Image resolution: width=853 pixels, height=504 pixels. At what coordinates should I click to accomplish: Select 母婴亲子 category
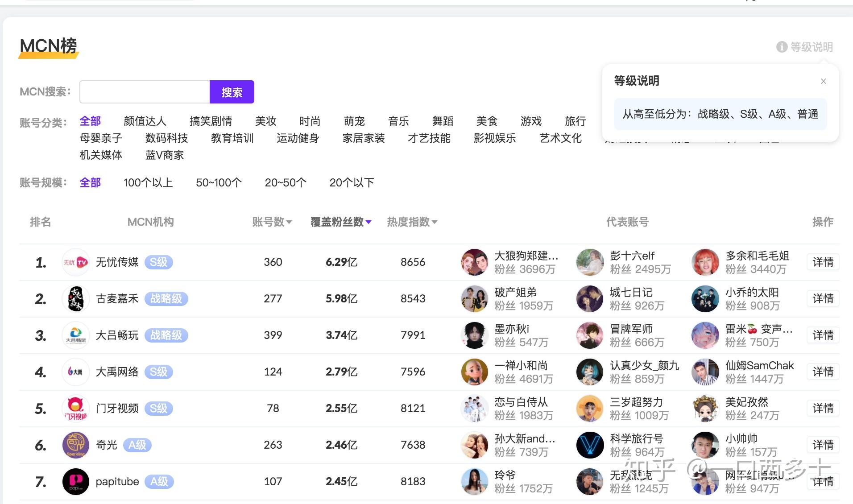click(x=101, y=138)
